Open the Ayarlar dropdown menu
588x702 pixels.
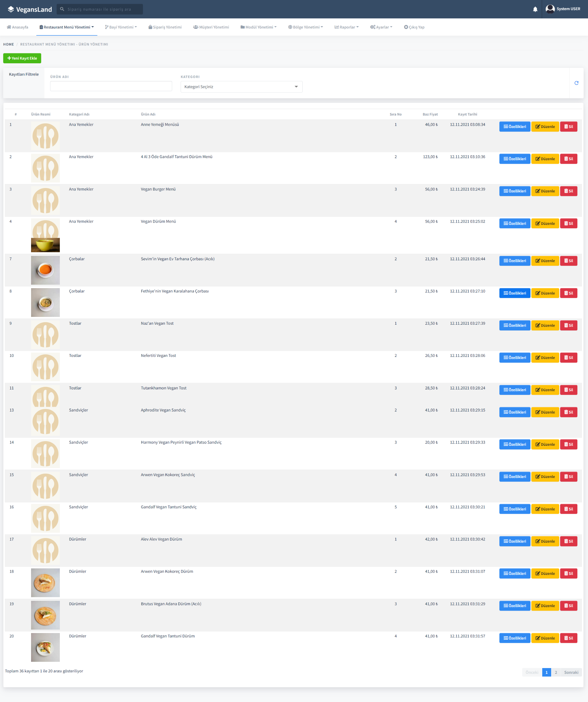pos(381,27)
